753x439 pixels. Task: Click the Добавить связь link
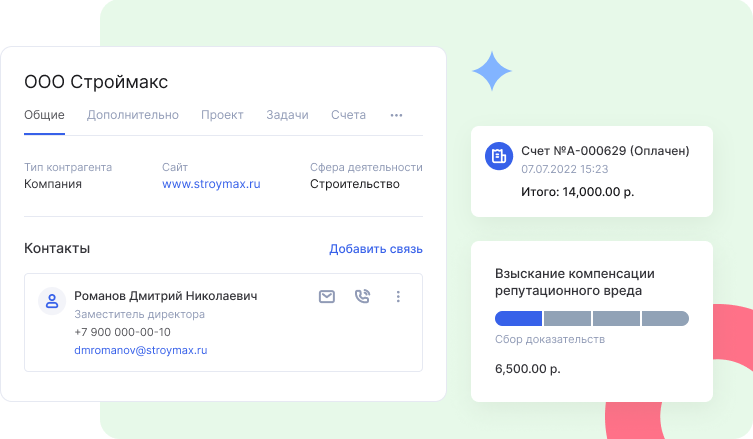tap(376, 249)
